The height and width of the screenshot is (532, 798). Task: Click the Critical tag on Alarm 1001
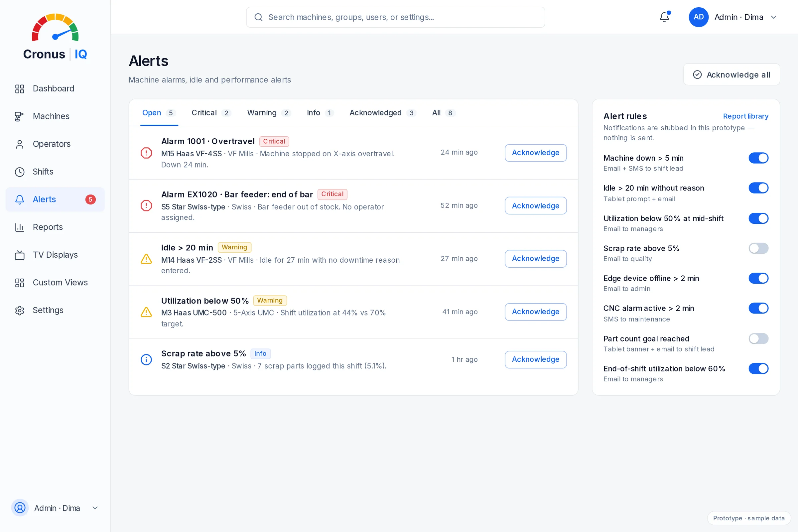tap(274, 142)
